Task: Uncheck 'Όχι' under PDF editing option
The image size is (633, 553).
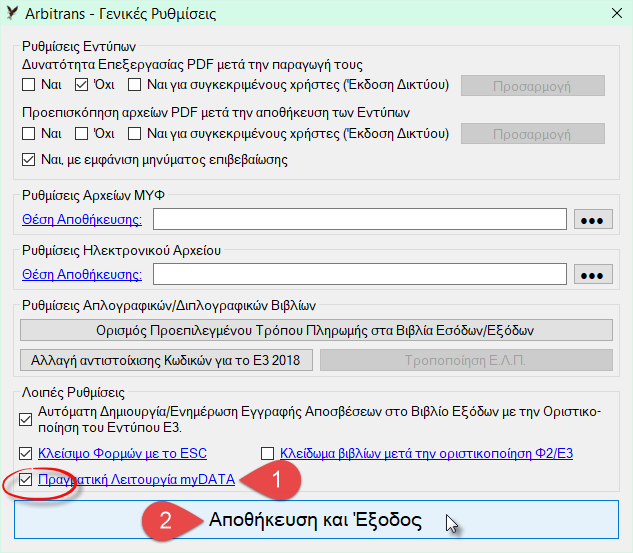Action: pyautogui.click(x=81, y=85)
